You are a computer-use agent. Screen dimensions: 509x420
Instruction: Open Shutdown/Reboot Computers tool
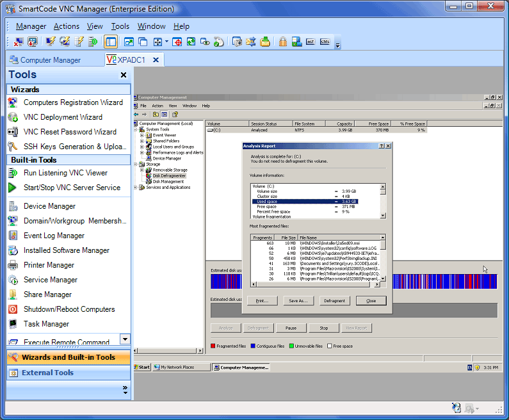pyautogui.click(x=69, y=309)
